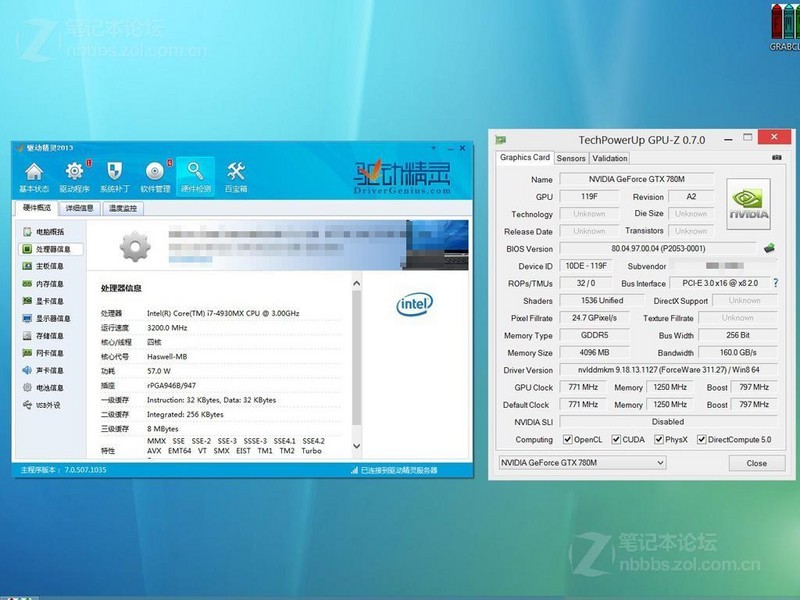Image resolution: width=800 pixels, height=600 pixels.
Task: Select 存储信息 in the sidebar
Action: click(44, 336)
